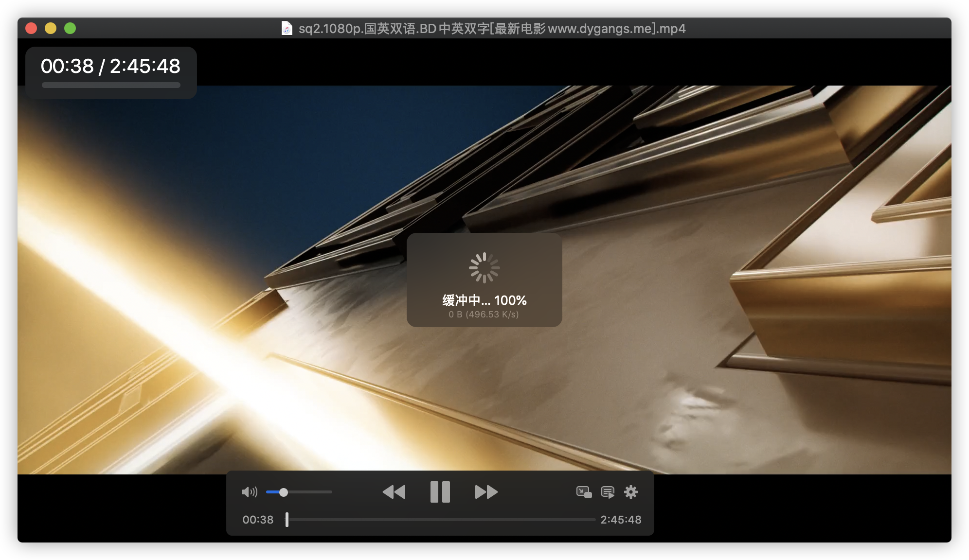Open settings via the gear icon
The width and height of the screenshot is (969, 560).
pyautogui.click(x=631, y=492)
